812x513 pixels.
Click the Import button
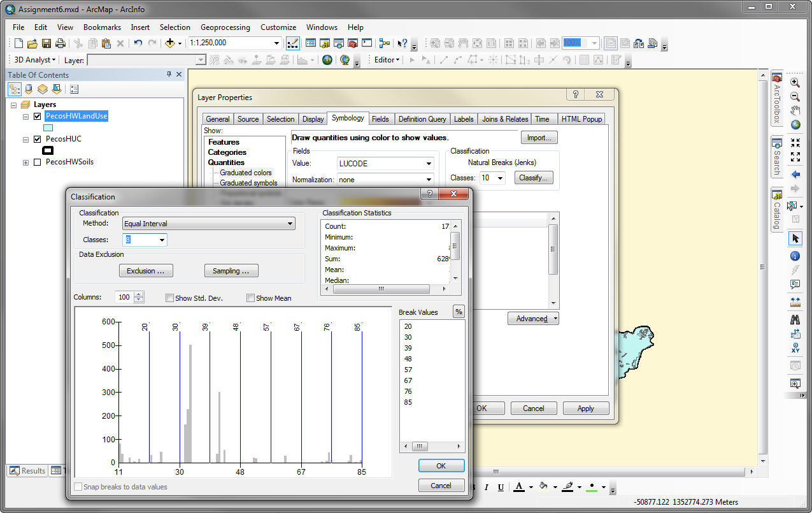[539, 138]
